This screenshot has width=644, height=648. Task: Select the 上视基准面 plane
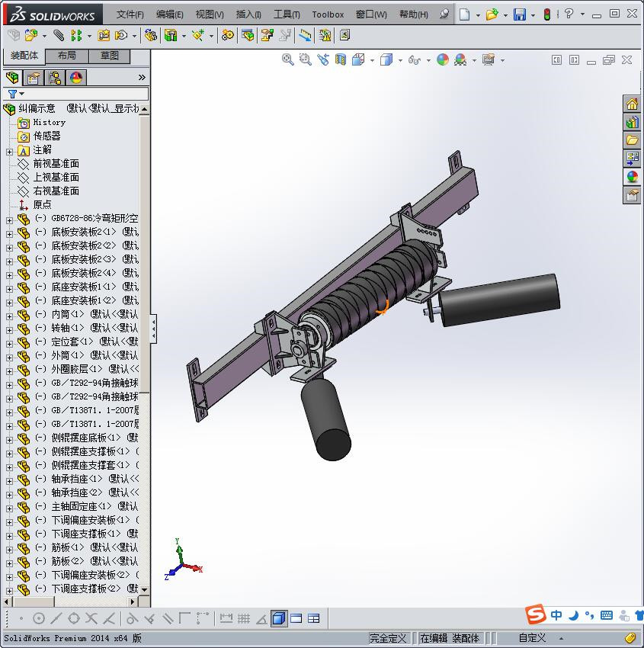tap(56, 178)
